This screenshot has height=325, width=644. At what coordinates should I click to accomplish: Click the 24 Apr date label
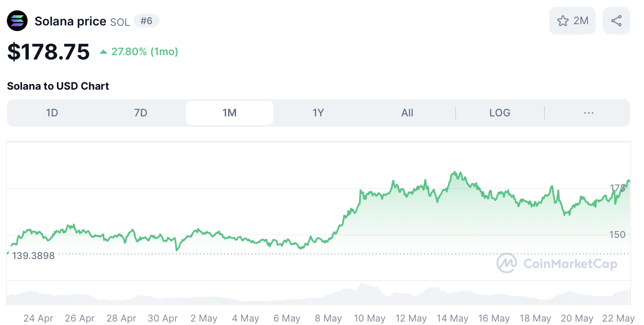[38, 319]
